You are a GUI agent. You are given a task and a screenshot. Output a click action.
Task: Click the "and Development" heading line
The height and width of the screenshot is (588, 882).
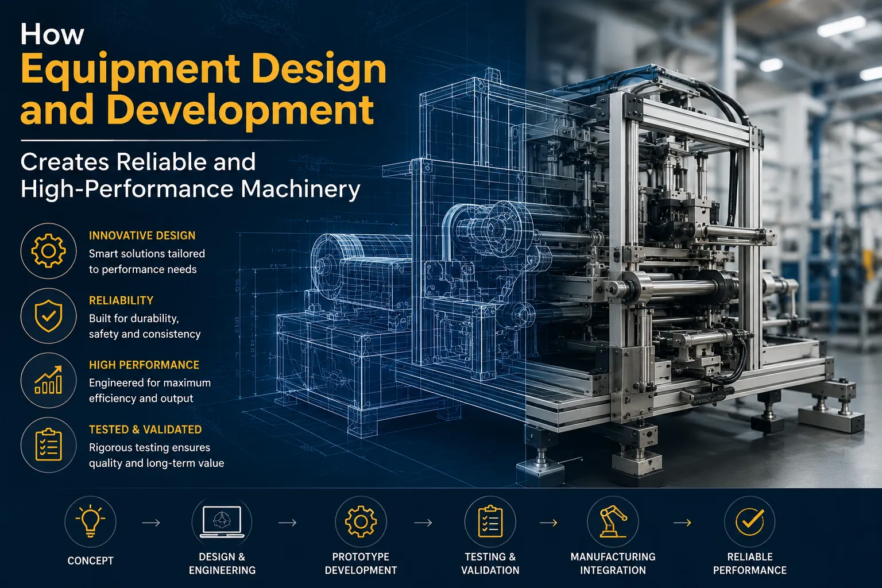pos(198,109)
